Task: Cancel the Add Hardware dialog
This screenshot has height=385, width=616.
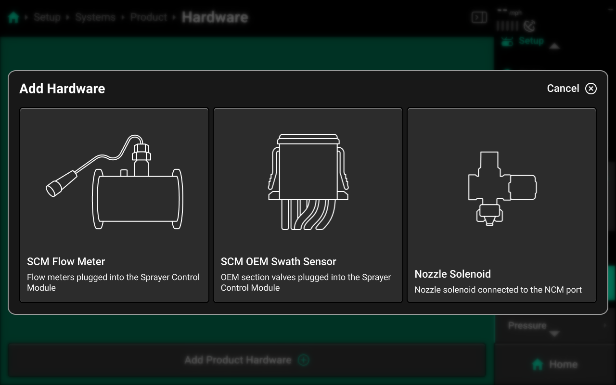Action: tap(572, 88)
